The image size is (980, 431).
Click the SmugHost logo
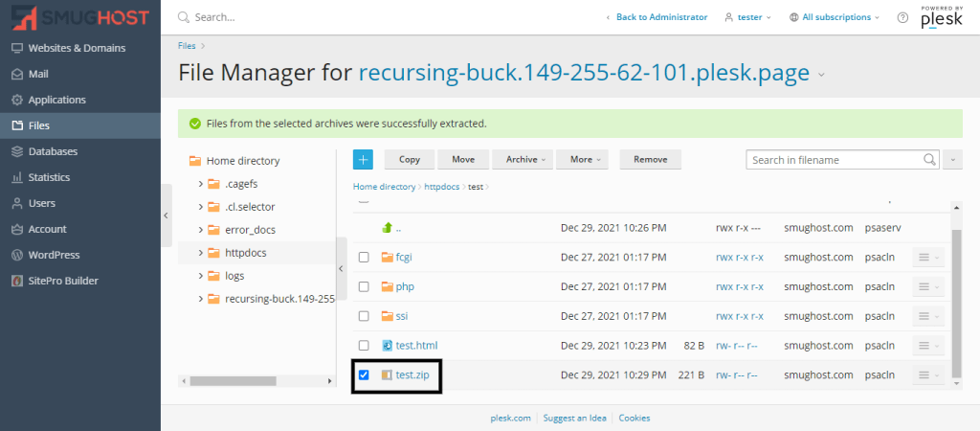80,17
